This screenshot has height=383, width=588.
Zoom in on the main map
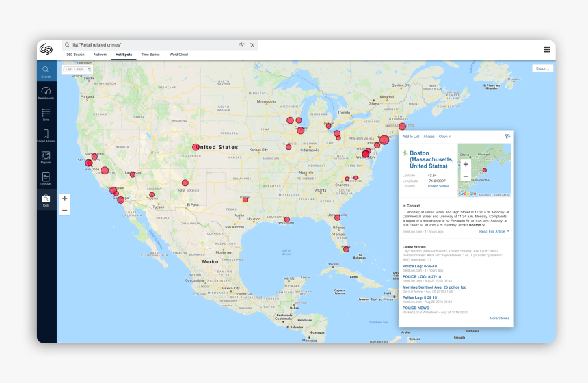tap(64, 198)
